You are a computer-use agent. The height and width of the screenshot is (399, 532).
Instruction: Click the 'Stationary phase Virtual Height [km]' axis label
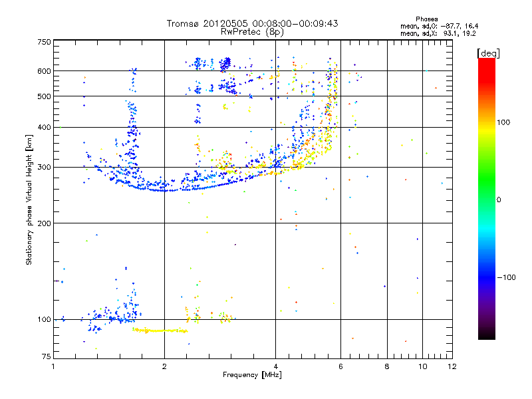tap(29, 199)
